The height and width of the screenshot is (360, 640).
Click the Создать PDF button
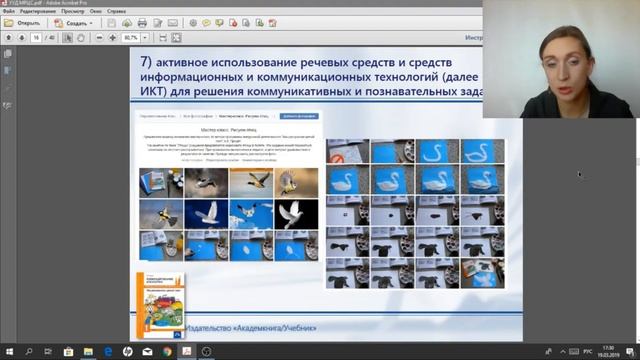click(x=70, y=23)
